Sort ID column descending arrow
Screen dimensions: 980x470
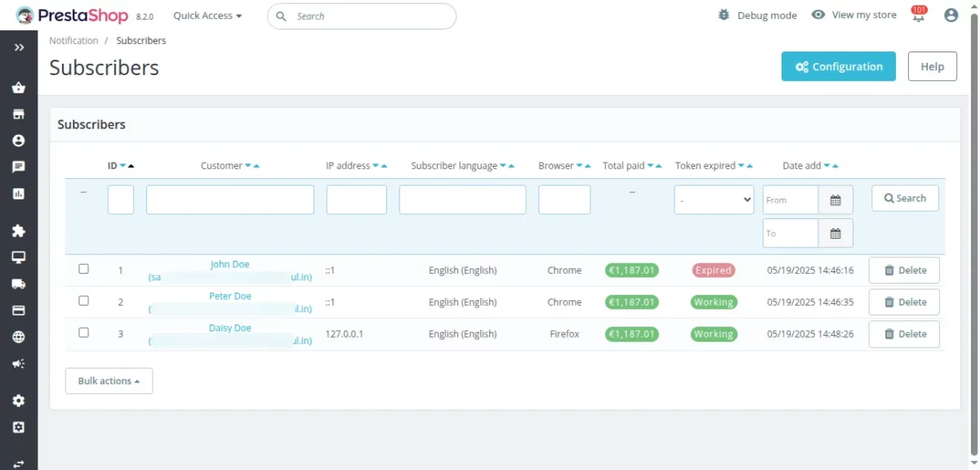tap(123, 166)
